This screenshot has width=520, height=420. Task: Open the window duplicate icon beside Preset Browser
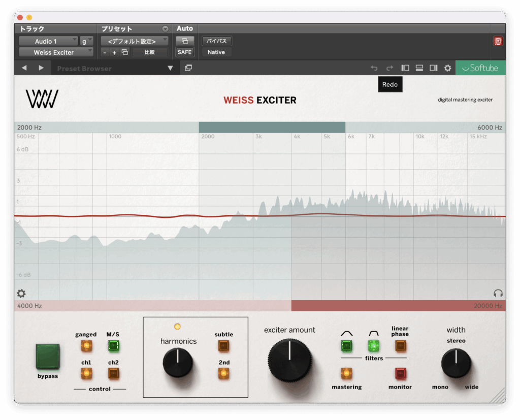(x=188, y=68)
